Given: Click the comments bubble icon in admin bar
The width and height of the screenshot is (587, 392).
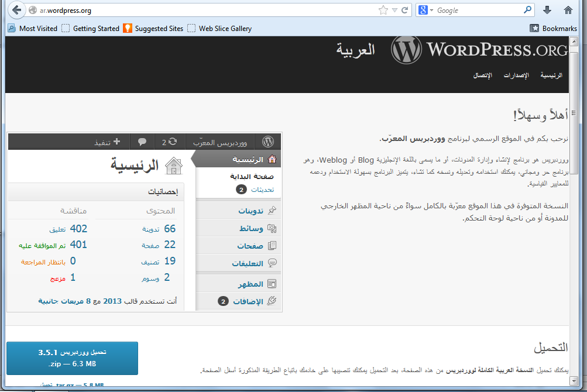Looking at the screenshot, I should pos(142,142).
